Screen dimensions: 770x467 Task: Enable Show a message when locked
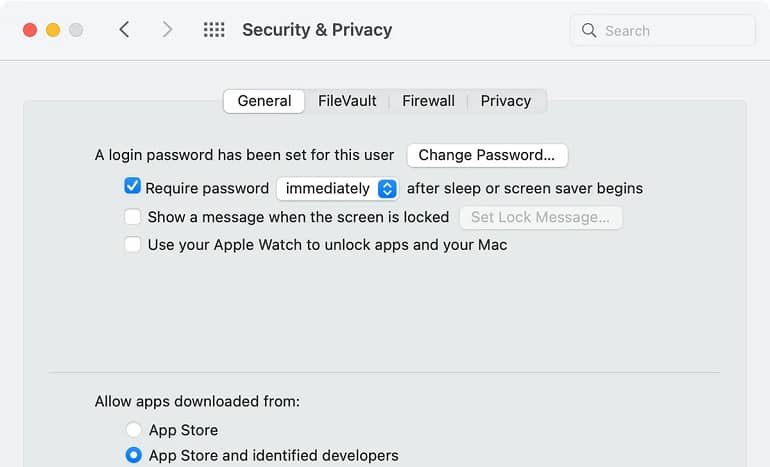pos(133,217)
